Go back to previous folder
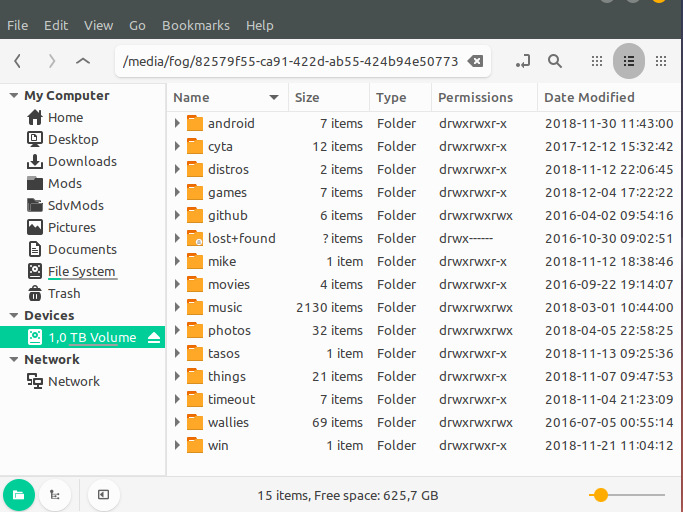This screenshot has height=512, width=683. (x=18, y=61)
